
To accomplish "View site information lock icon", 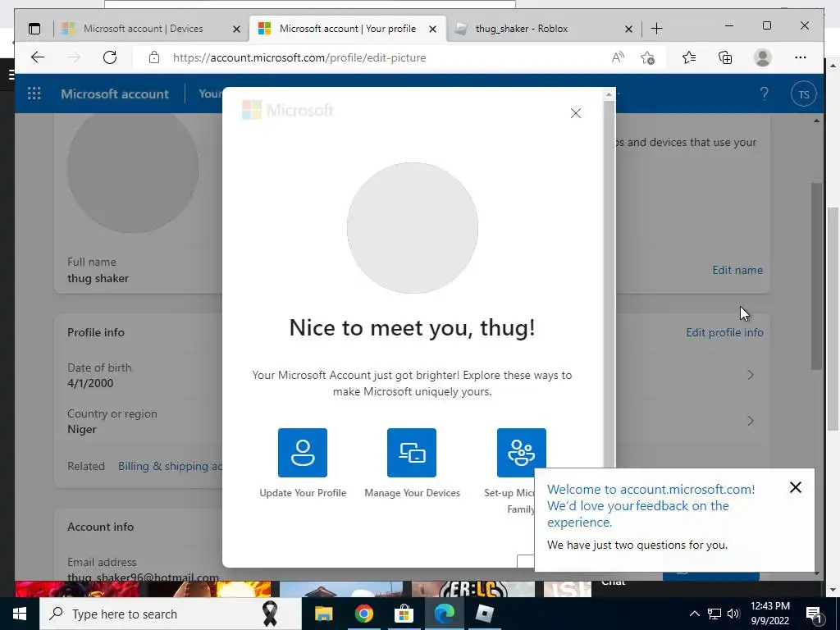I will (x=154, y=57).
